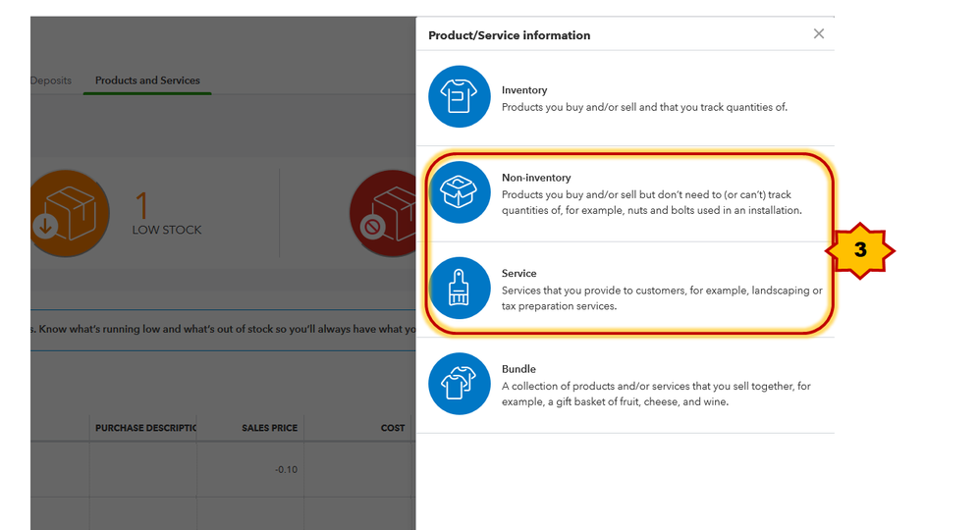Click the Bundle description text
The width and height of the screenshot is (980, 530).
656,394
